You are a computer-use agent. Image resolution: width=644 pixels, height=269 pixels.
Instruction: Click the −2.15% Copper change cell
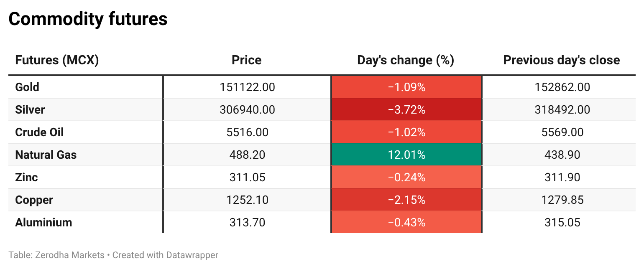pos(406,200)
